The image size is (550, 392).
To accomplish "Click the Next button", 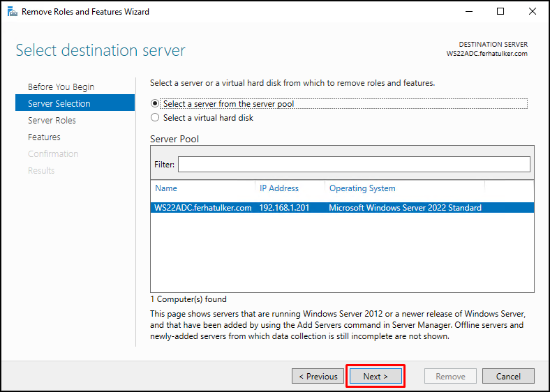I will 376,376.
